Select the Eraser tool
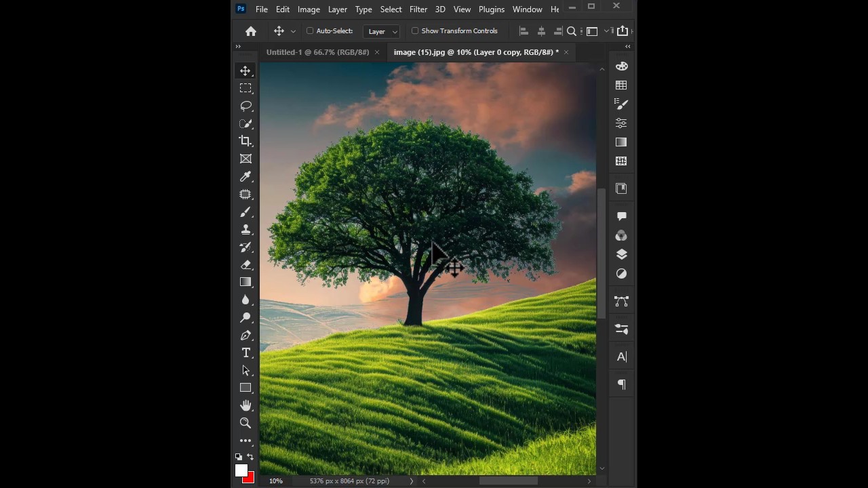This screenshot has width=868, height=488. (x=245, y=265)
